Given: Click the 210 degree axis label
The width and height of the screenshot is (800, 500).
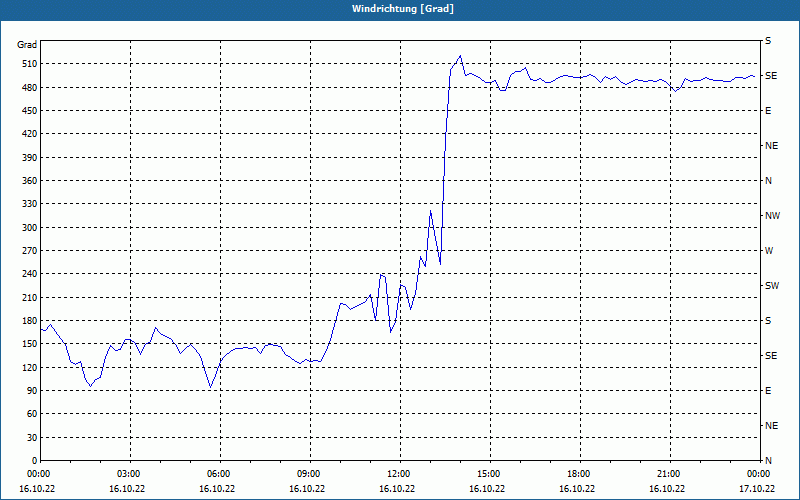Looking at the screenshot, I should tap(30, 297).
